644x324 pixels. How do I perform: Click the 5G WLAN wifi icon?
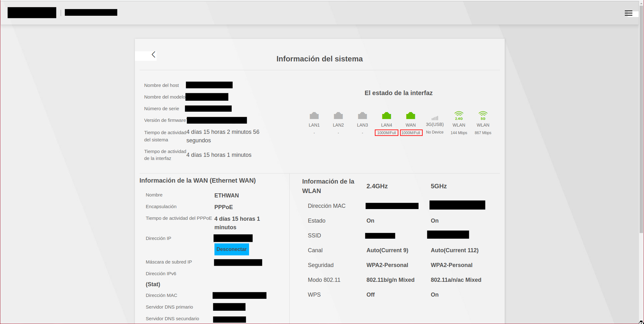coord(483,116)
